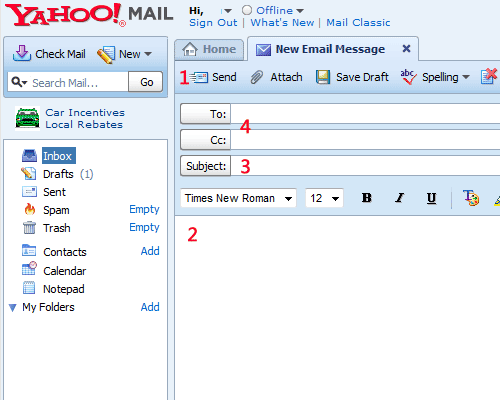Open the search magnifier options icon
Viewport: 500px width, 400px height.
pos(19,82)
